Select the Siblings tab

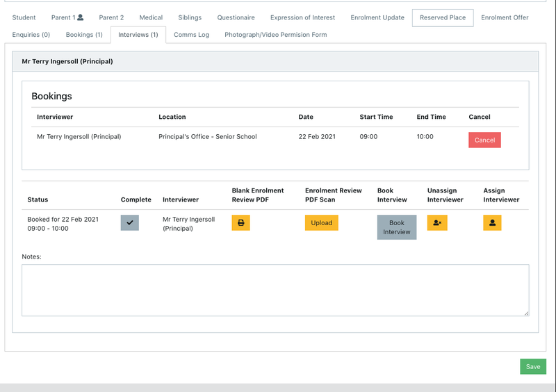click(190, 17)
